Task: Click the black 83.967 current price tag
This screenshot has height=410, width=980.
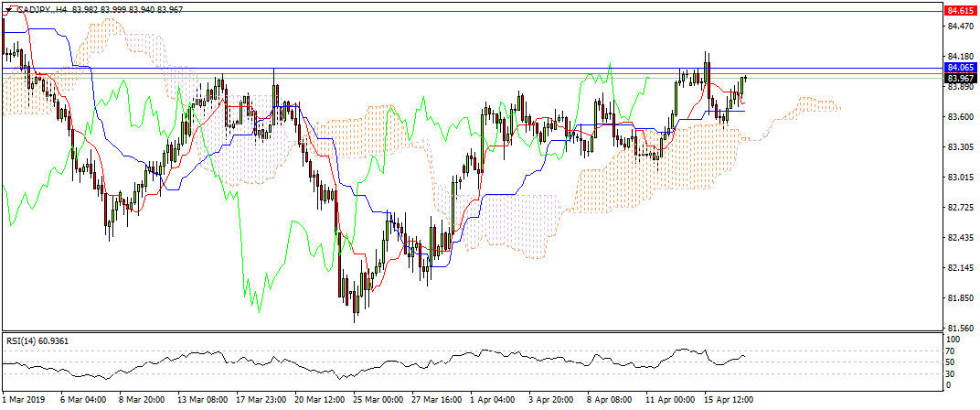Action: coord(960,78)
